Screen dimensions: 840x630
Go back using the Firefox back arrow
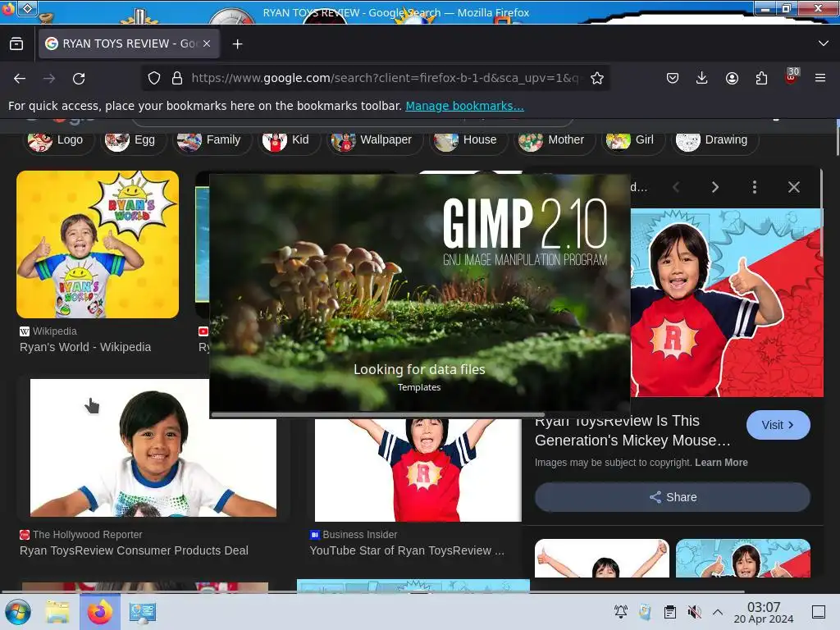pyautogui.click(x=20, y=78)
